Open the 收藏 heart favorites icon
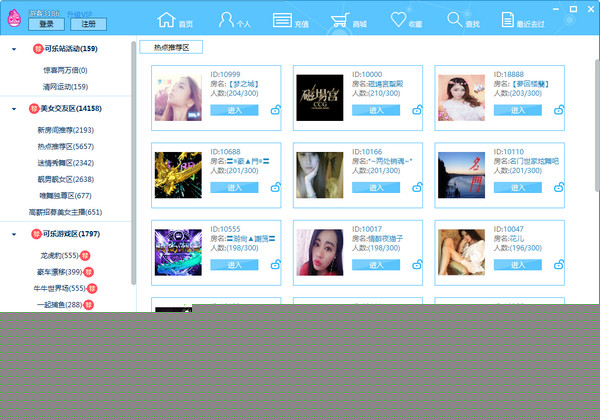The height and width of the screenshot is (420, 600). (398, 20)
